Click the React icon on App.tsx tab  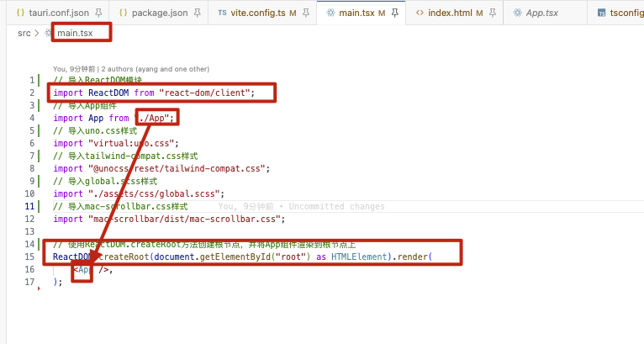click(517, 13)
